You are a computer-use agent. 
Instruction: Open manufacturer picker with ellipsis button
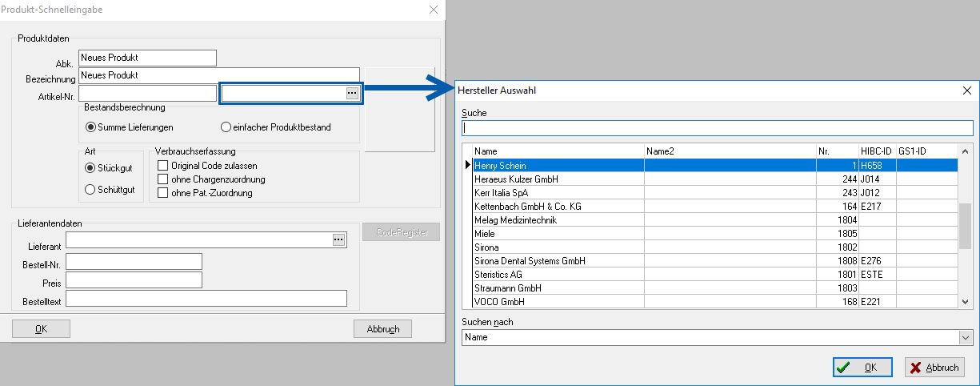351,94
